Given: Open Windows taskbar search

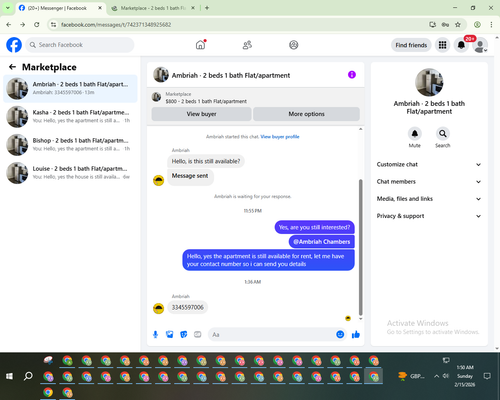Looking at the screenshot, I should [28, 376].
